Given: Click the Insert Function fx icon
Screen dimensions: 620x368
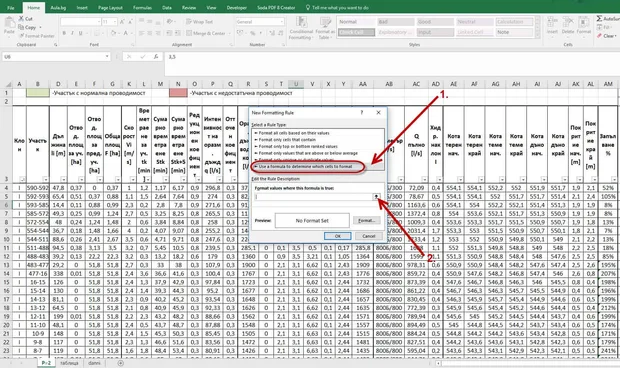Looking at the screenshot, I should (156, 57).
